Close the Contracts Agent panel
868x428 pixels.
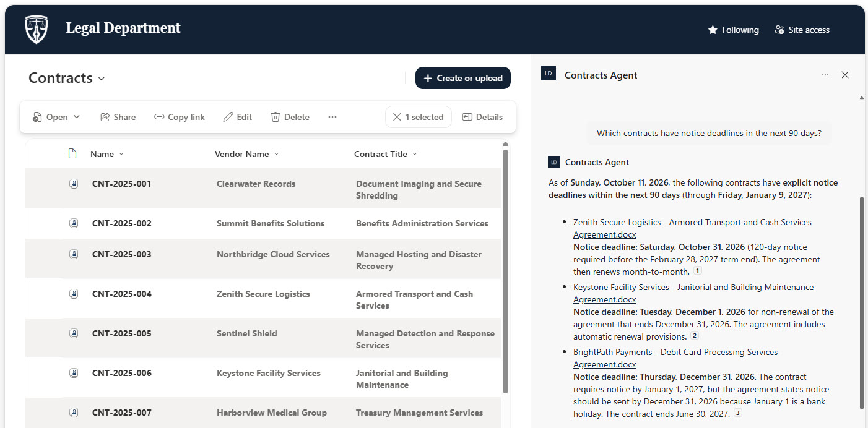[845, 75]
